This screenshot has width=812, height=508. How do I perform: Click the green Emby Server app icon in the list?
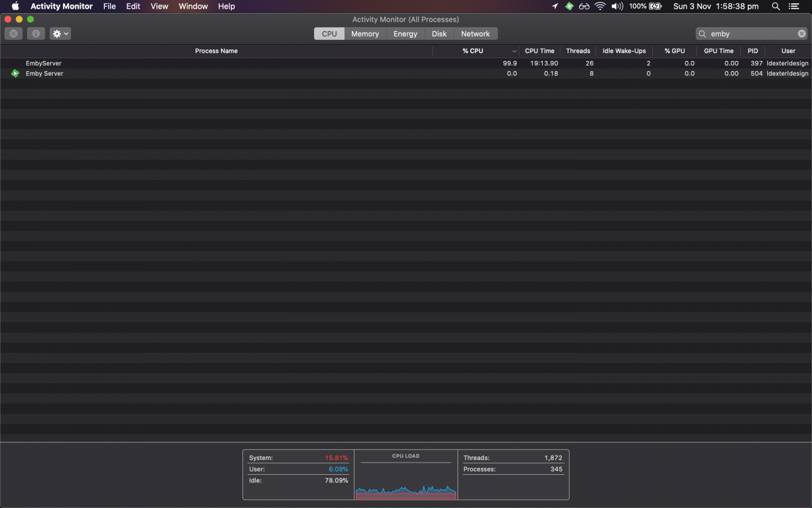coord(15,73)
